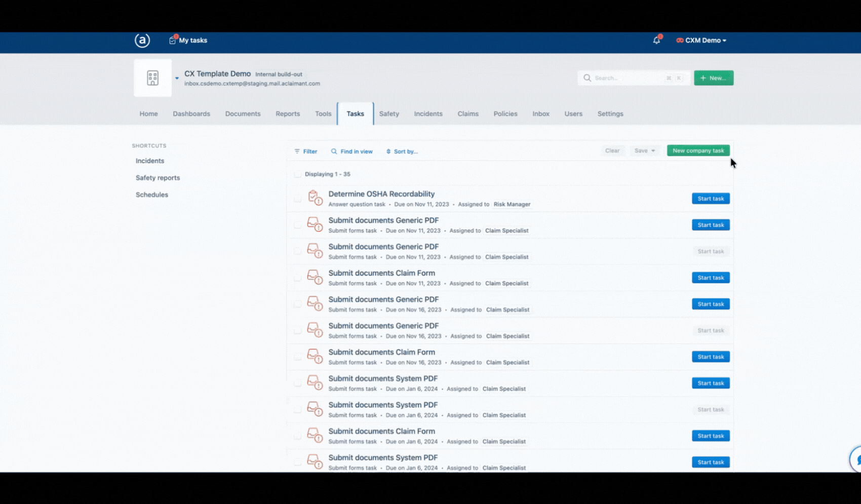
Task: Click the Risk Manager assignee tag
Action: click(x=512, y=204)
